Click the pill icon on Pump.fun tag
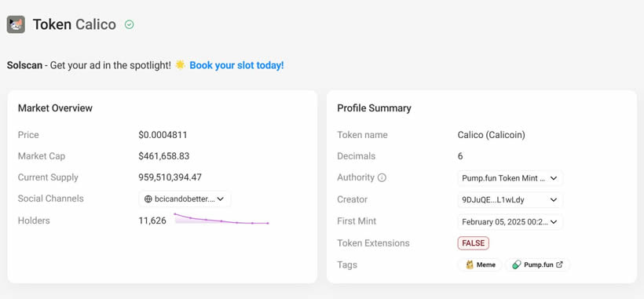The height and width of the screenshot is (299, 644). (517, 265)
